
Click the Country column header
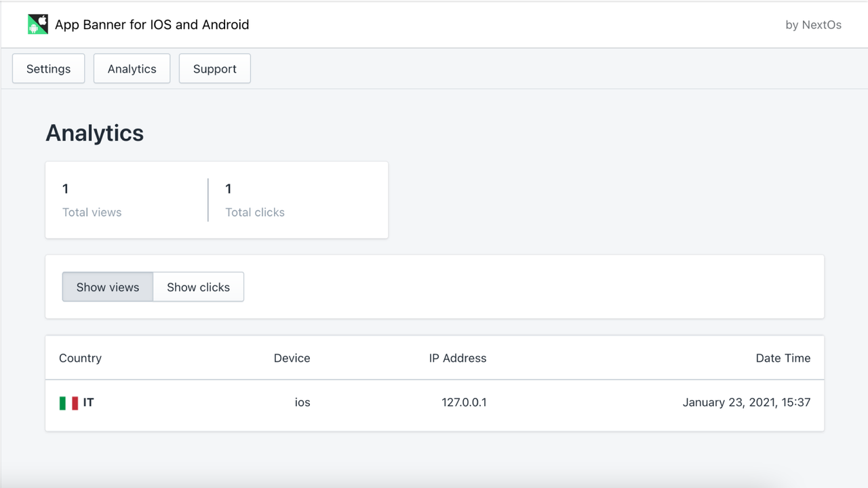pyautogui.click(x=80, y=358)
